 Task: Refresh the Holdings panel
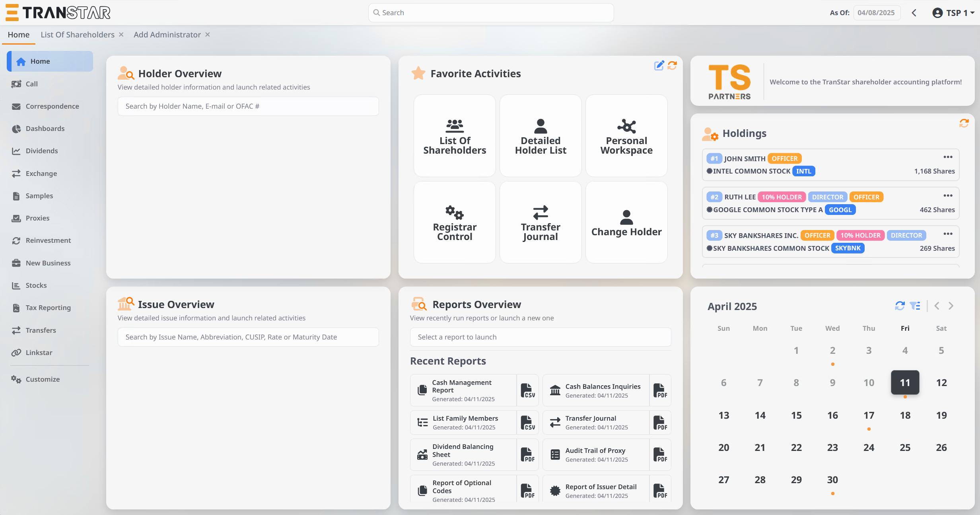click(964, 123)
